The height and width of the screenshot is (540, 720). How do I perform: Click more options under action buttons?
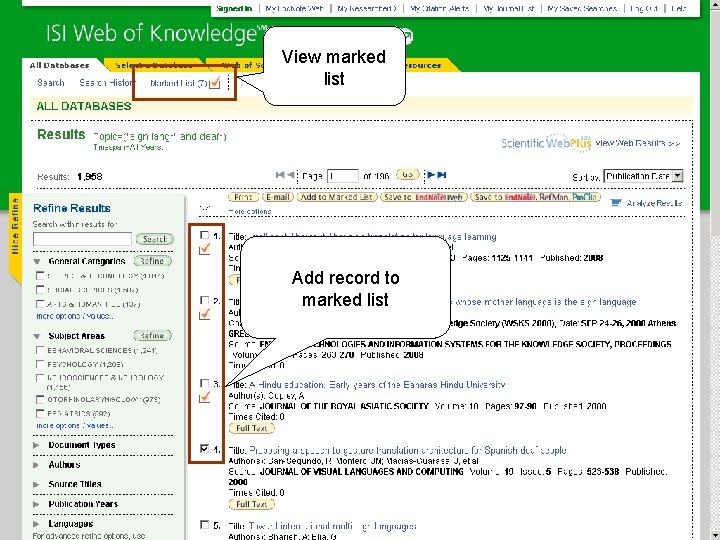point(250,211)
